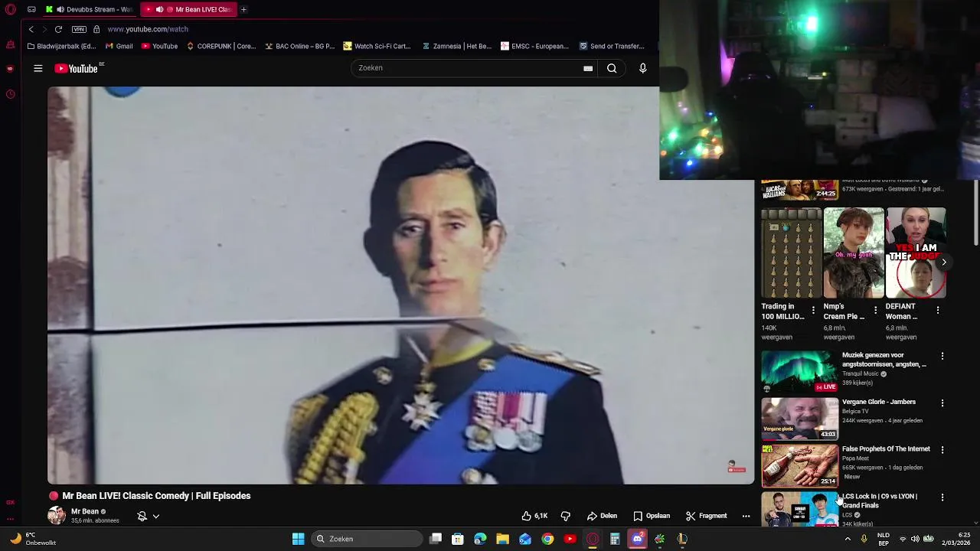Select the Mr Bean LIVE! browser tab
980x551 pixels.
click(189, 9)
